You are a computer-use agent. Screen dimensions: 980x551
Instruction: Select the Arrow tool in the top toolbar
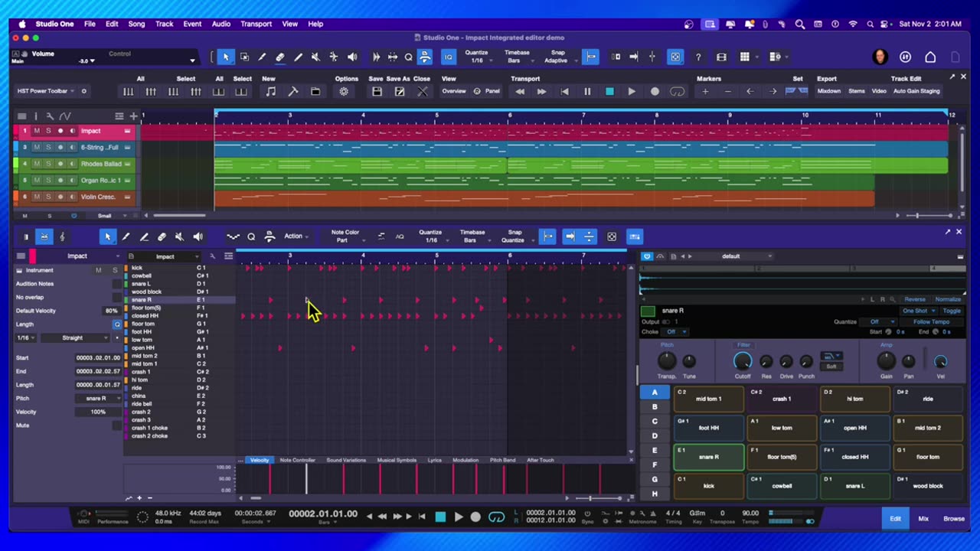[x=226, y=57]
